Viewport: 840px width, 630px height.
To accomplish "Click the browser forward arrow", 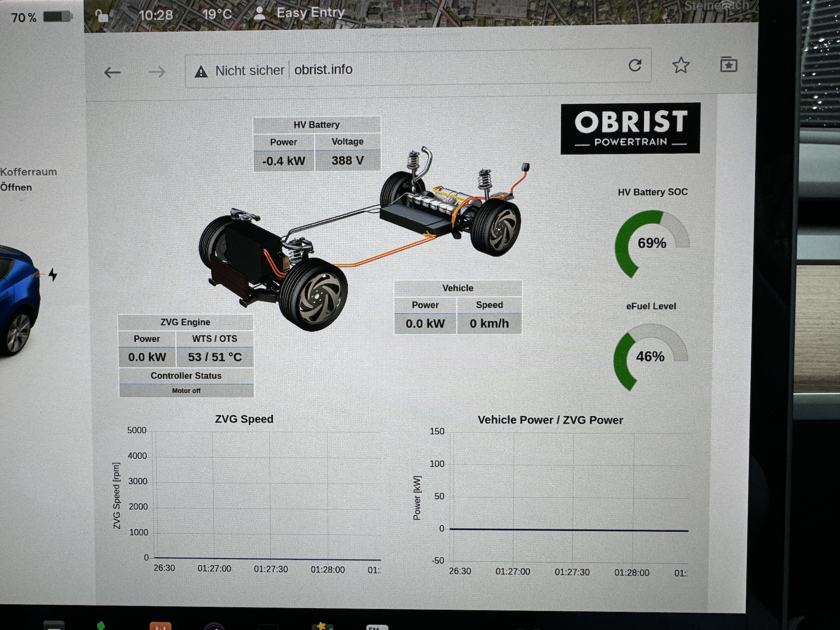I will (x=157, y=72).
